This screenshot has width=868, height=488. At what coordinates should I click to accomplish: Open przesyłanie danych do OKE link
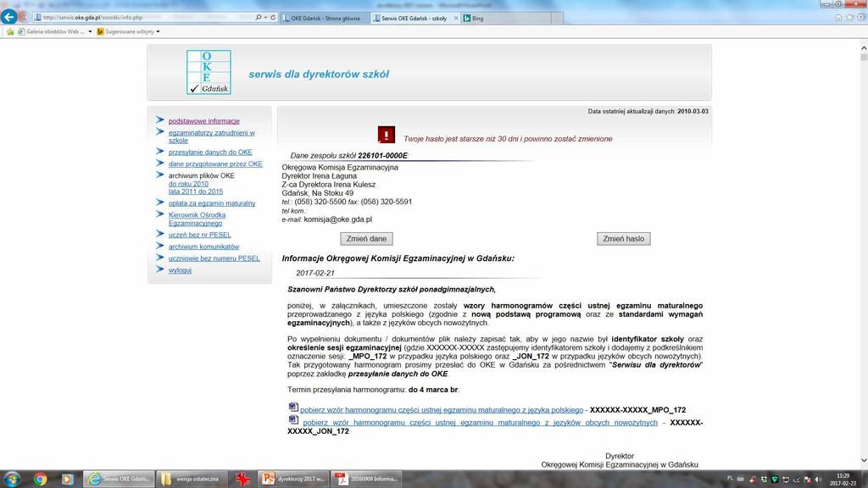point(210,152)
